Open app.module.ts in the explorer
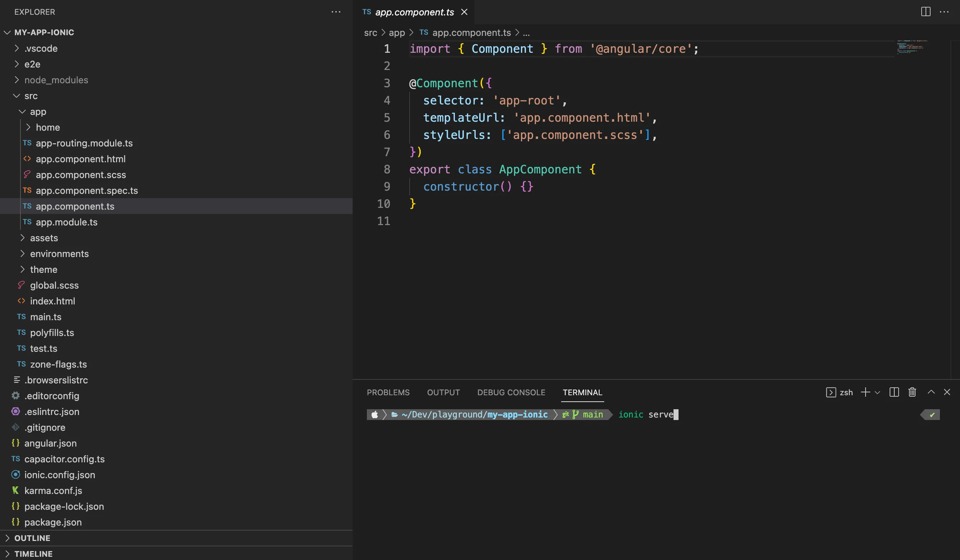 tap(66, 222)
